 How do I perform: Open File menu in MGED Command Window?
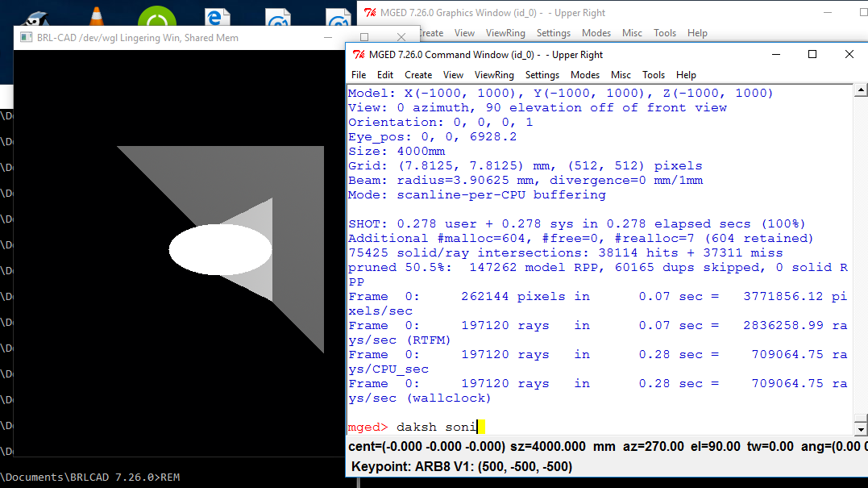358,75
